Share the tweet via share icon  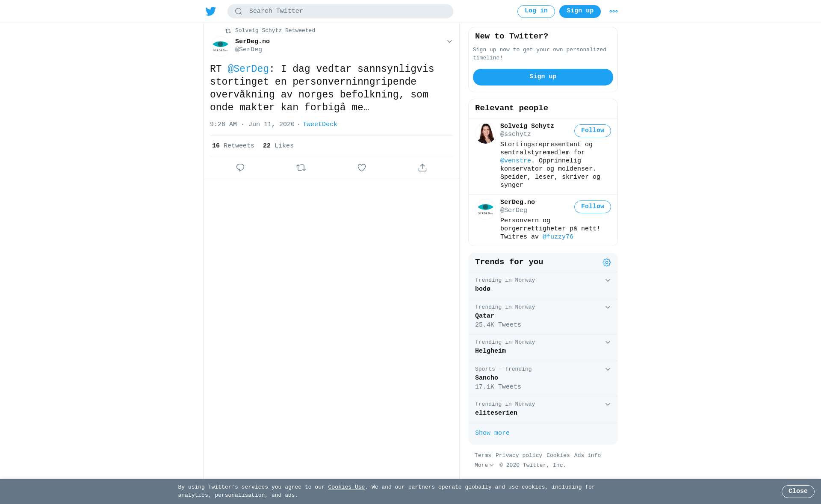pos(422,168)
